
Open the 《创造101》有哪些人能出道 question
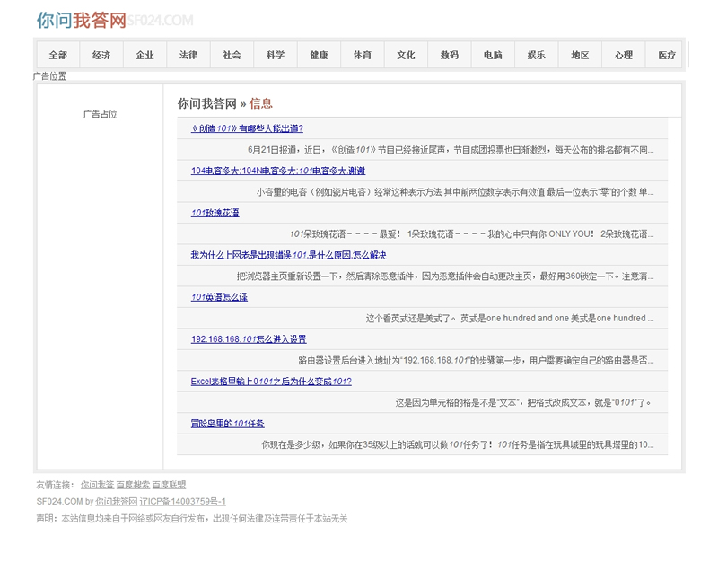tap(247, 128)
